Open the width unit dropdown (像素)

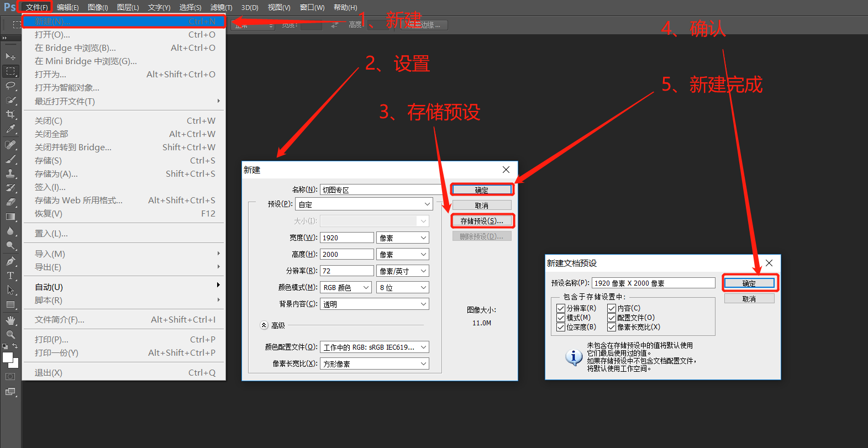tap(403, 238)
